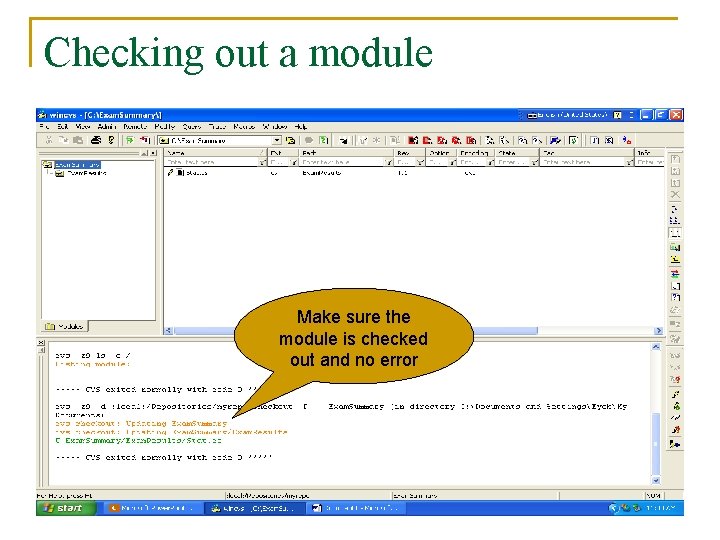Click the stop CVS circle icon in toolbar
Viewport: 720px width, 540px height.
point(308,141)
